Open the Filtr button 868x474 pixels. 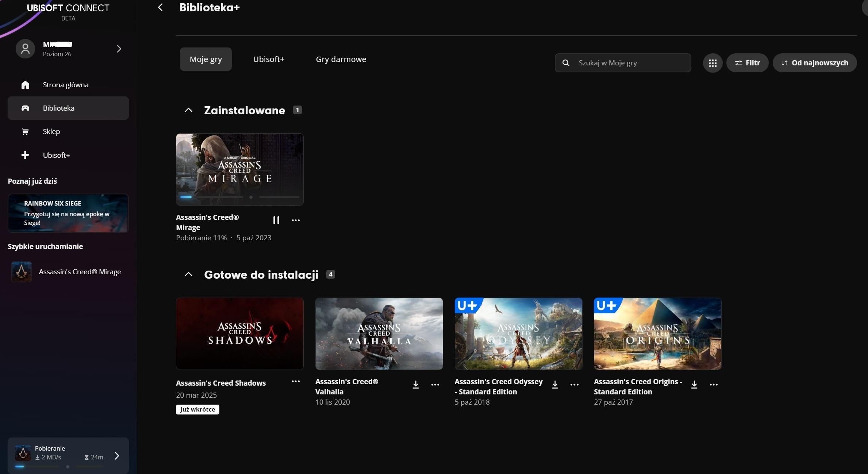point(747,63)
